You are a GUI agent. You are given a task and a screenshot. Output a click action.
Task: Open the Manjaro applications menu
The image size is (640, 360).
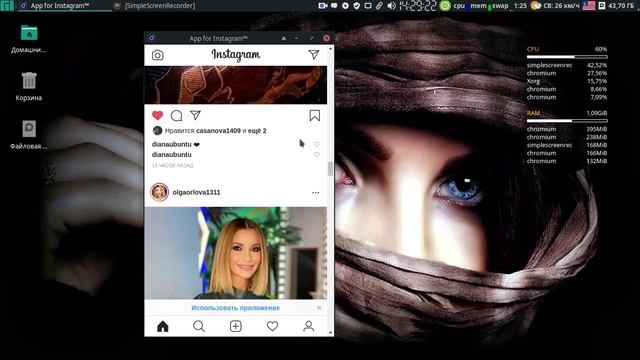point(7,5)
